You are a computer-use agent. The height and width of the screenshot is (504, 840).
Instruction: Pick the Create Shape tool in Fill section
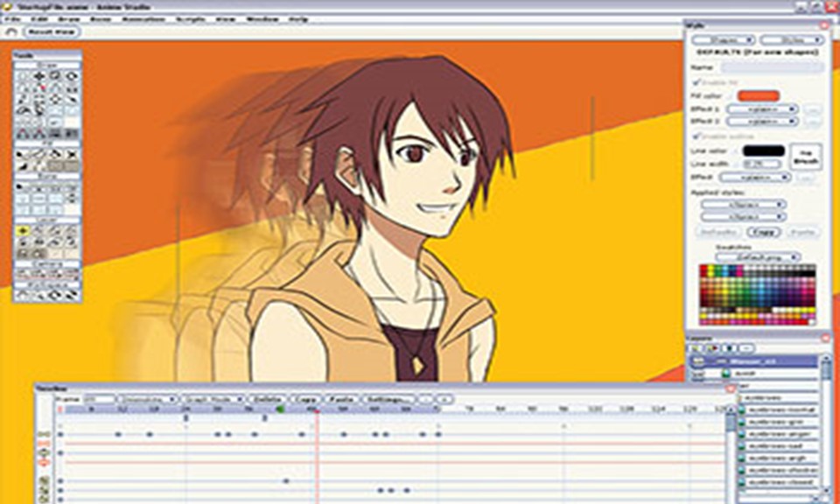(x=39, y=155)
